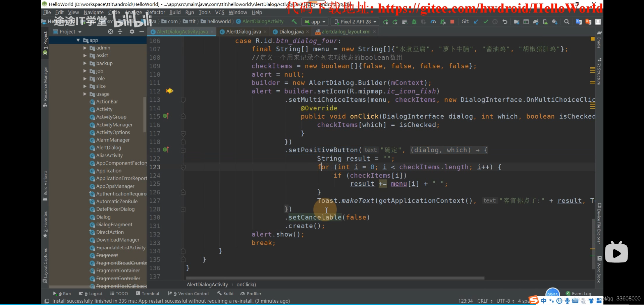Open the Profiler tool window
This screenshot has width=644, height=305.
tap(251, 294)
